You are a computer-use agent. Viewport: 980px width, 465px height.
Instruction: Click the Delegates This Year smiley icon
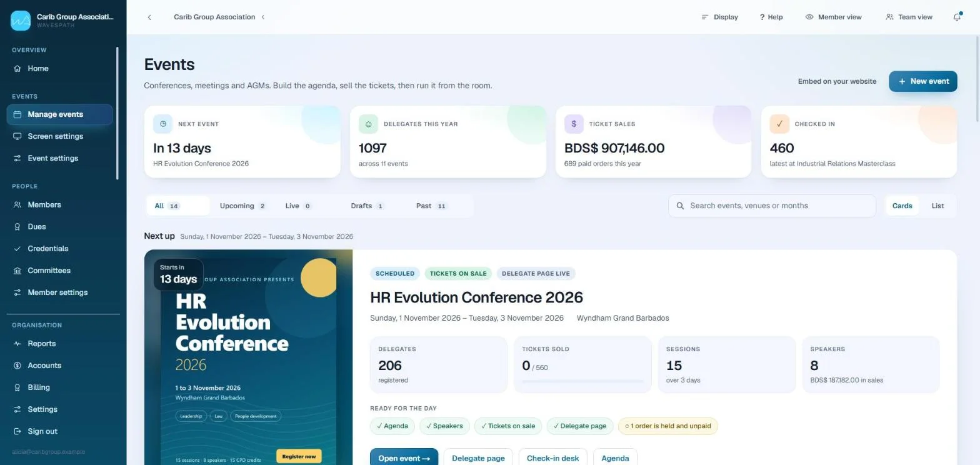368,124
